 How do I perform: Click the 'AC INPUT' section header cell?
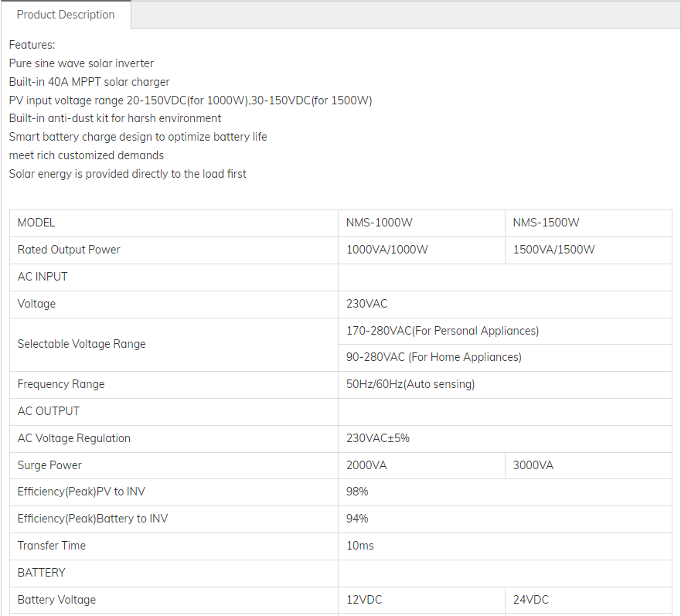[43, 277]
